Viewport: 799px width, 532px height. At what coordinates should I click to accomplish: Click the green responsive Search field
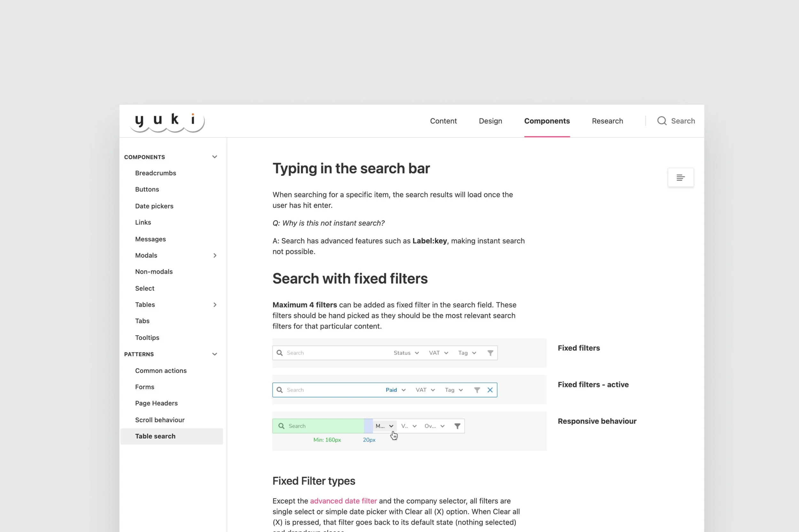318,426
